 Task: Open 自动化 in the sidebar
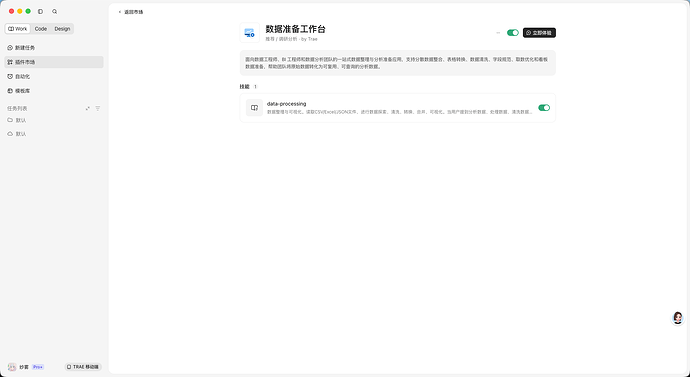(x=54, y=77)
